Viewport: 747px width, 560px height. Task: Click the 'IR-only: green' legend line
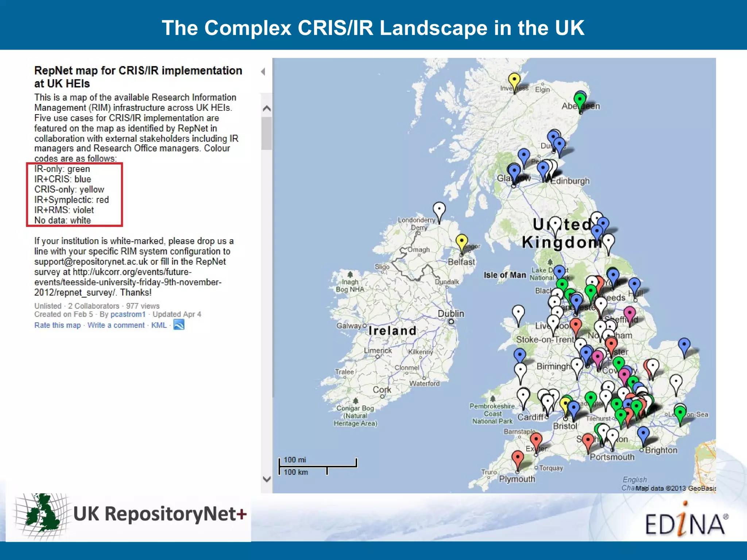[x=62, y=169]
